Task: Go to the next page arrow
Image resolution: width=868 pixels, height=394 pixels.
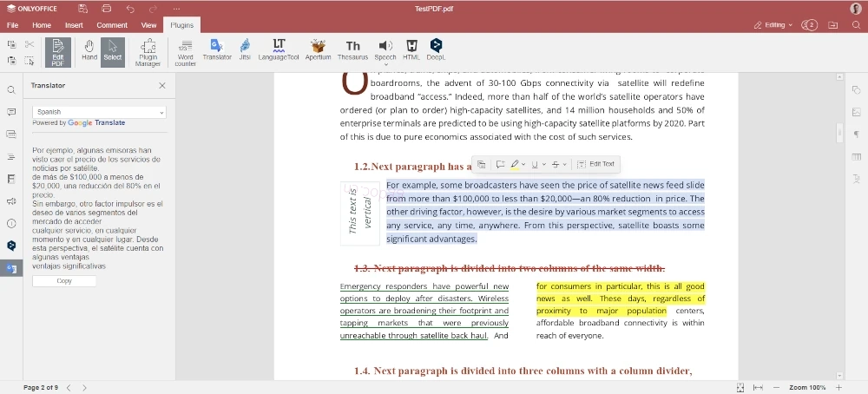Action: (84, 388)
